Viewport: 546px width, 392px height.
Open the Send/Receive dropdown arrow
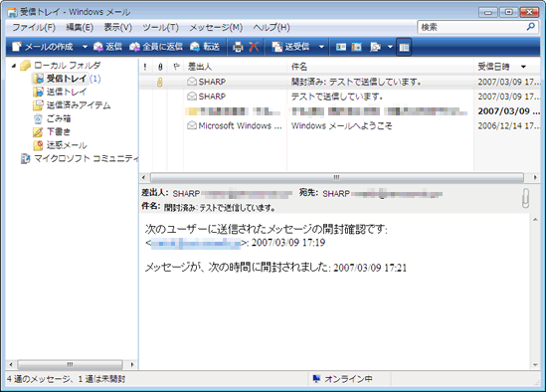321,47
